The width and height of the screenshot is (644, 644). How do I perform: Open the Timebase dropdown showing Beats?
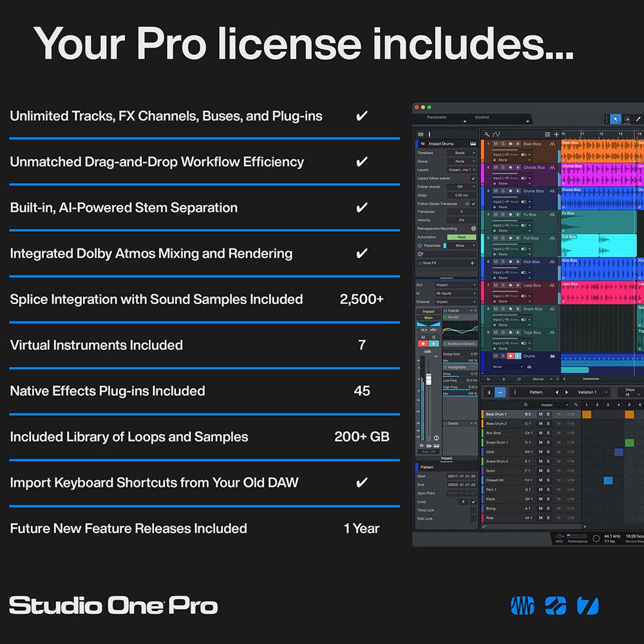point(460,153)
